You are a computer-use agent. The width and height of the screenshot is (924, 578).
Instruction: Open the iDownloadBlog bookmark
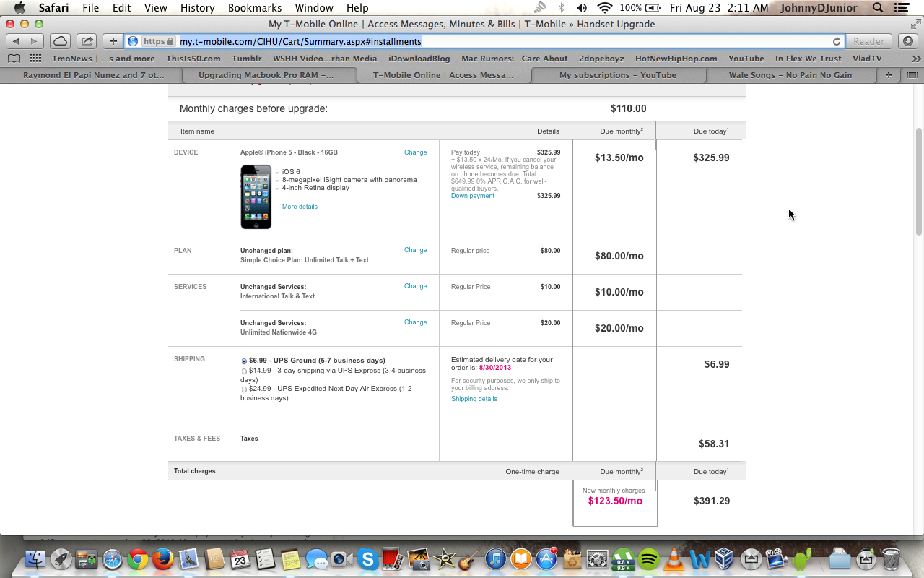pyautogui.click(x=419, y=59)
